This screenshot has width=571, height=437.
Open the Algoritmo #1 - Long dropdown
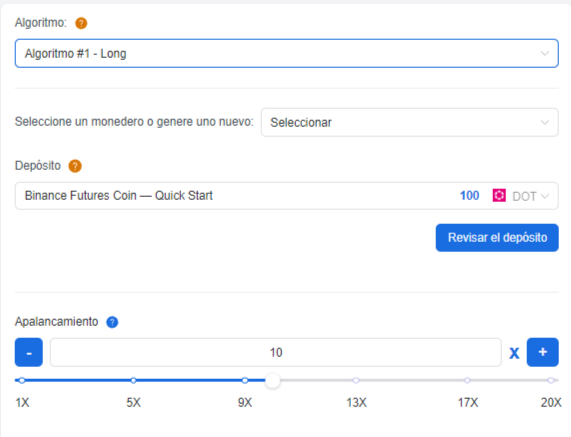pyautogui.click(x=287, y=54)
